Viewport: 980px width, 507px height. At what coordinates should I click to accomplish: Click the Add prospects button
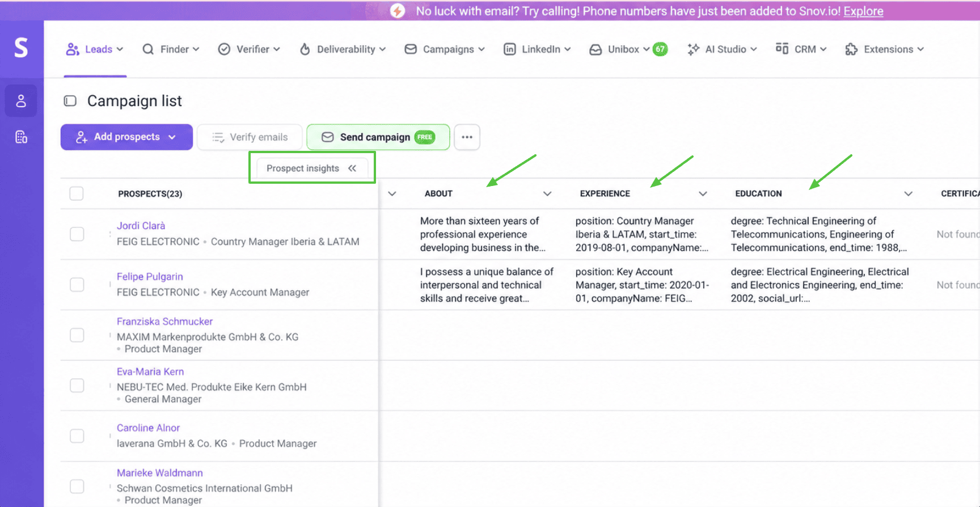126,137
